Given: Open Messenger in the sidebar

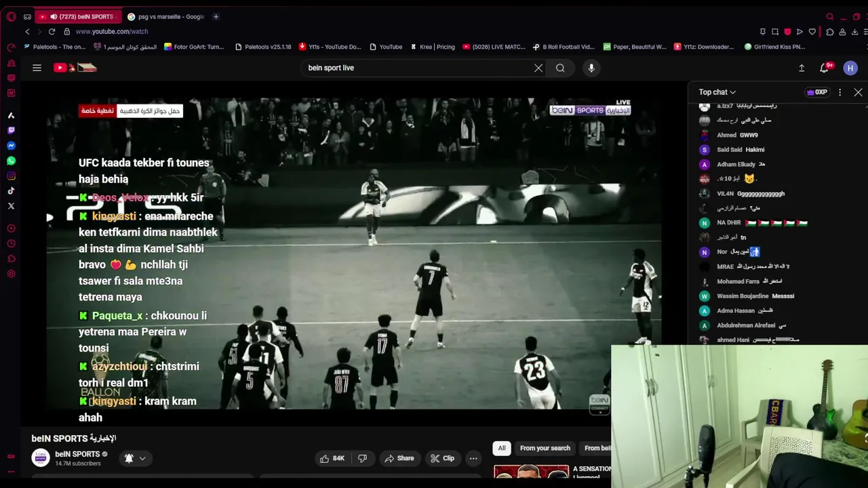Looking at the screenshot, I should (11, 146).
